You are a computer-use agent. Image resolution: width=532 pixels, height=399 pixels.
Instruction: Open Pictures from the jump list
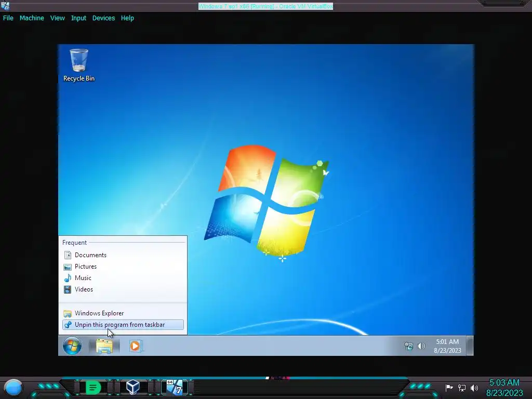point(123,267)
